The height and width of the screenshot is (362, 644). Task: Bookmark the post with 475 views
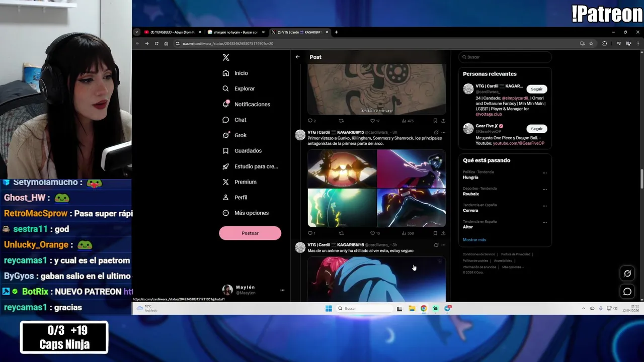click(x=435, y=121)
